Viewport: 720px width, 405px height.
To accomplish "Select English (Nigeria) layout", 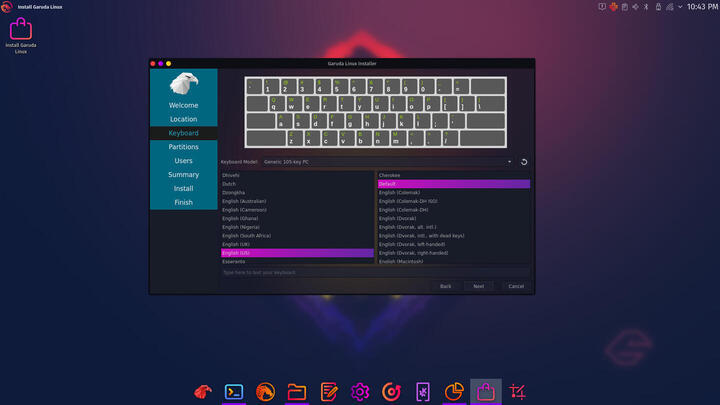I will coord(298,227).
